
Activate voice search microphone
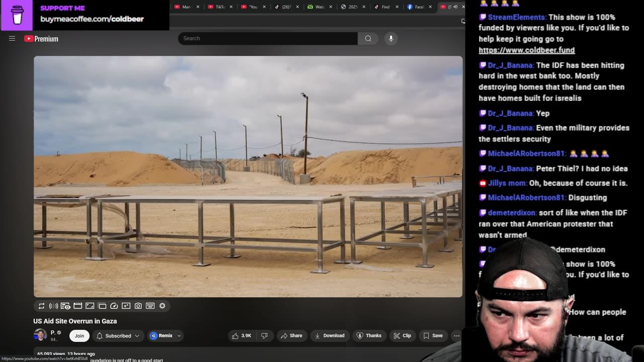tap(391, 38)
